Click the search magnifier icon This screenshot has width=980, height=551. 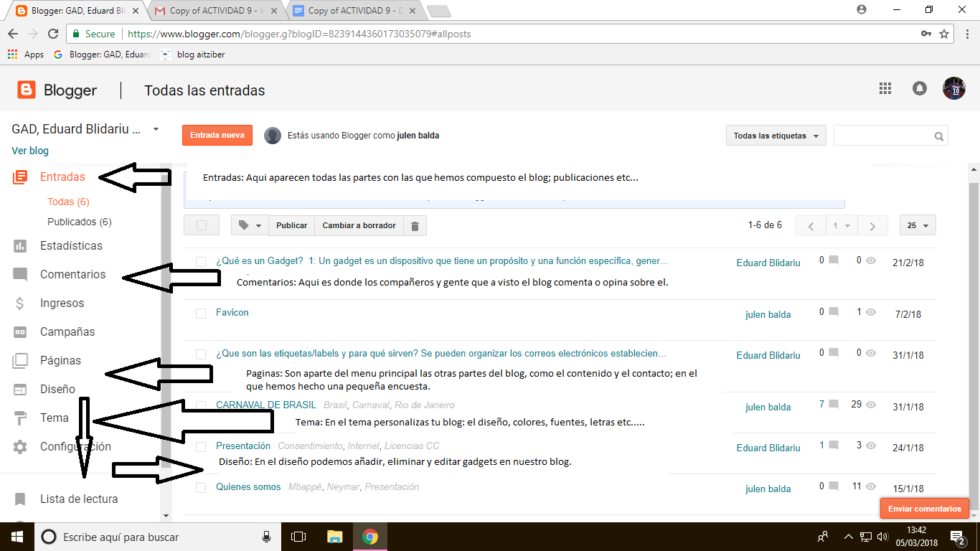coord(938,136)
